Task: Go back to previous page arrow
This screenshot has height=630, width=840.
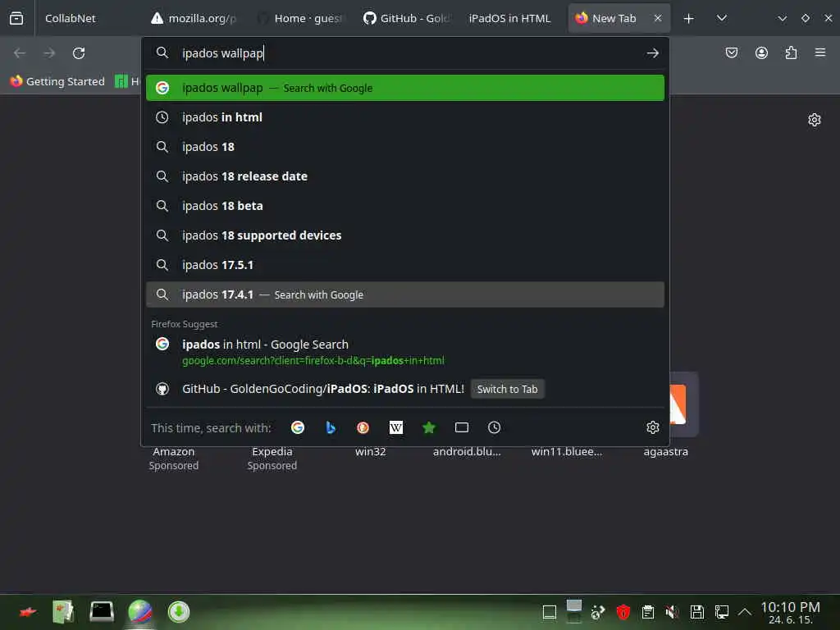Action: coord(20,53)
